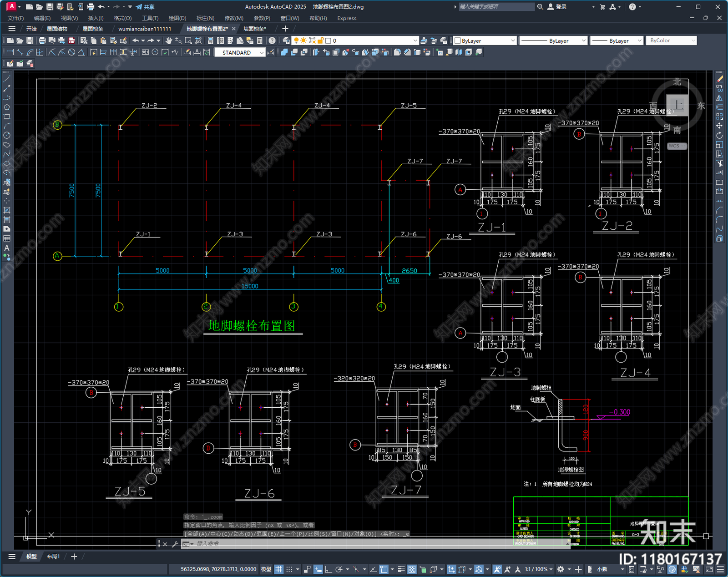The height and width of the screenshot is (577, 728).
Task: Select the Center Mark dimension tool
Action: pyautogui.click(x=155, y=52)
